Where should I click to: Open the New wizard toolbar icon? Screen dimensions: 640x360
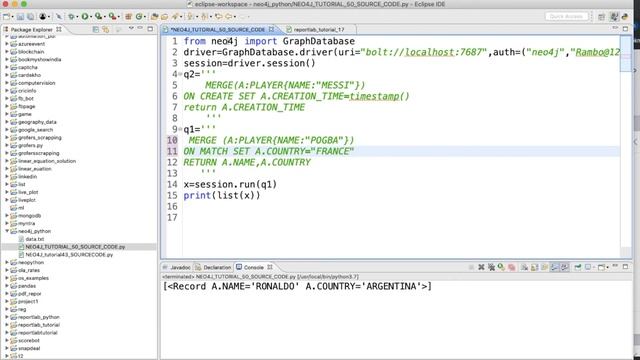(x=6, y=16)
